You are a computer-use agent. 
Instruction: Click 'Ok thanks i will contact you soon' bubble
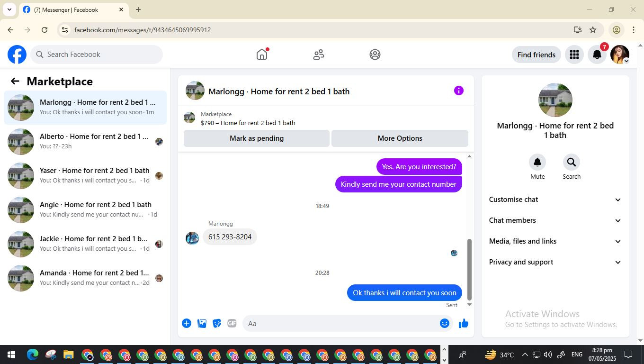tap(404, 293)
